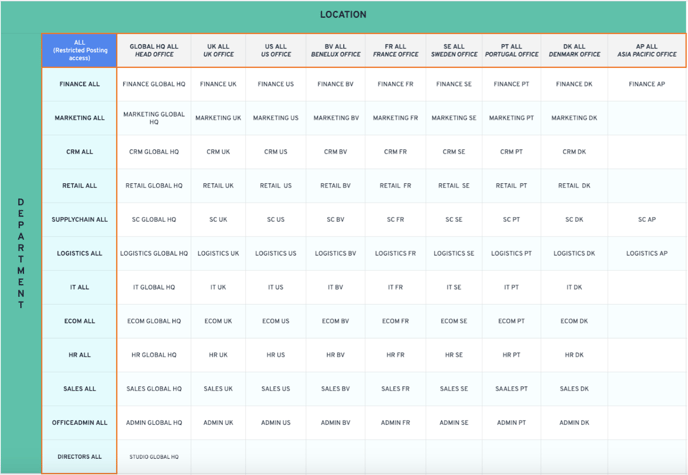Select the MARKETING UK cell
This screenshot has height=475, width=688.
click(x=218, y=118)
